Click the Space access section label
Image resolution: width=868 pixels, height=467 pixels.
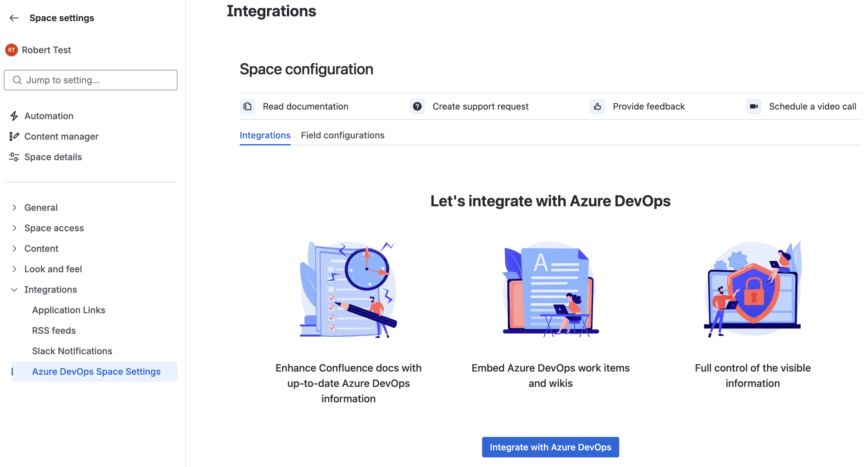pos(54,228)
